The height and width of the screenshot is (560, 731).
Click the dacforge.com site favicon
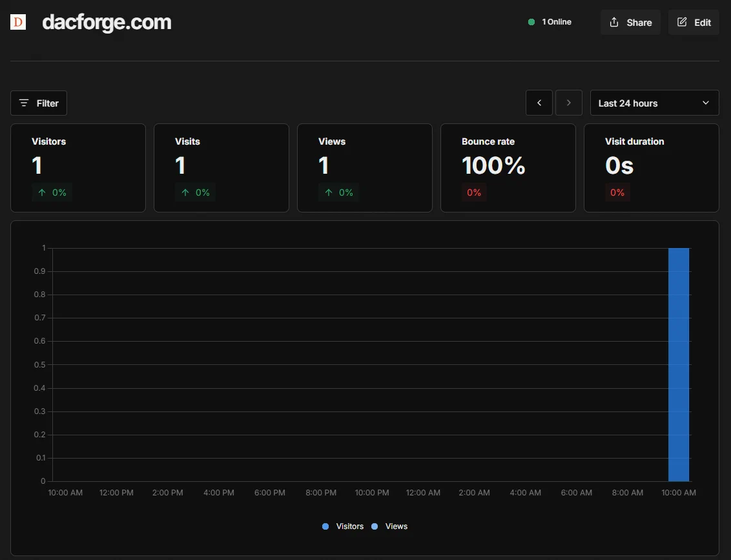click(x=18, y=22)
